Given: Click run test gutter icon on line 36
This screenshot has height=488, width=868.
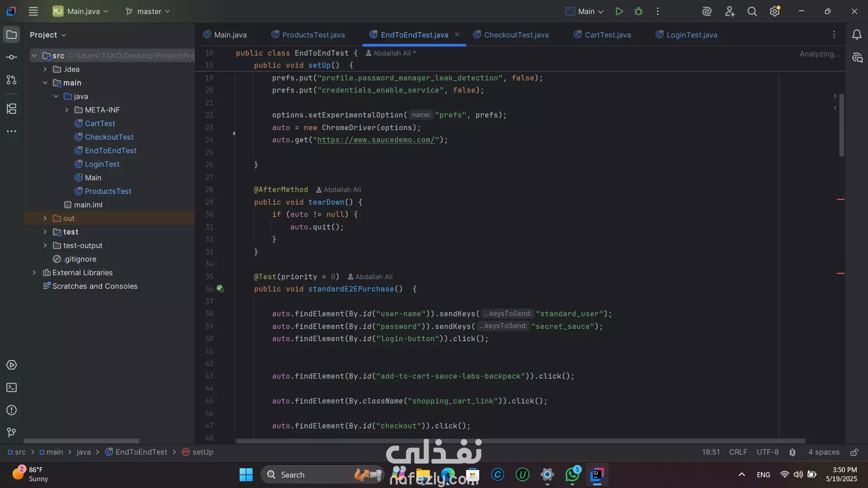Looking at the screenshot, I should 220,289.
